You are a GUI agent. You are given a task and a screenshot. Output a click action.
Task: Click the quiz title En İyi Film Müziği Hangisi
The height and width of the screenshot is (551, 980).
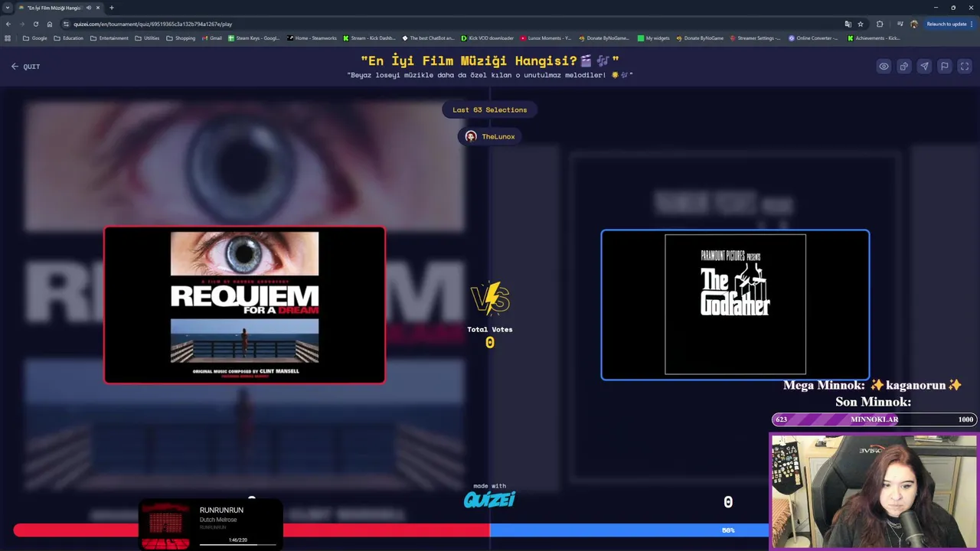click(x=490, y=60)
